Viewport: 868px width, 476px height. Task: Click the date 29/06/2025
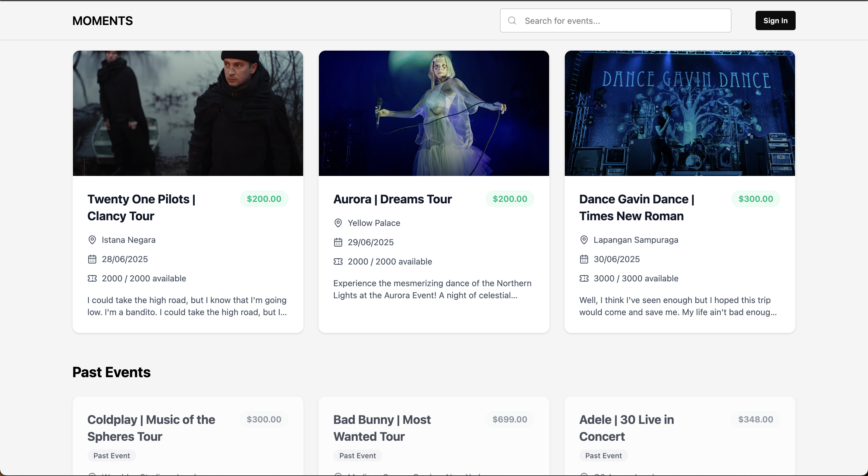pos(371,242)
